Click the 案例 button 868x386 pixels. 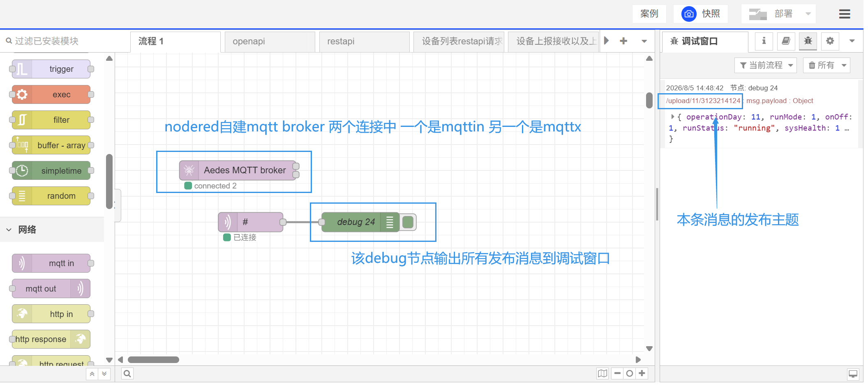point(649,14)
